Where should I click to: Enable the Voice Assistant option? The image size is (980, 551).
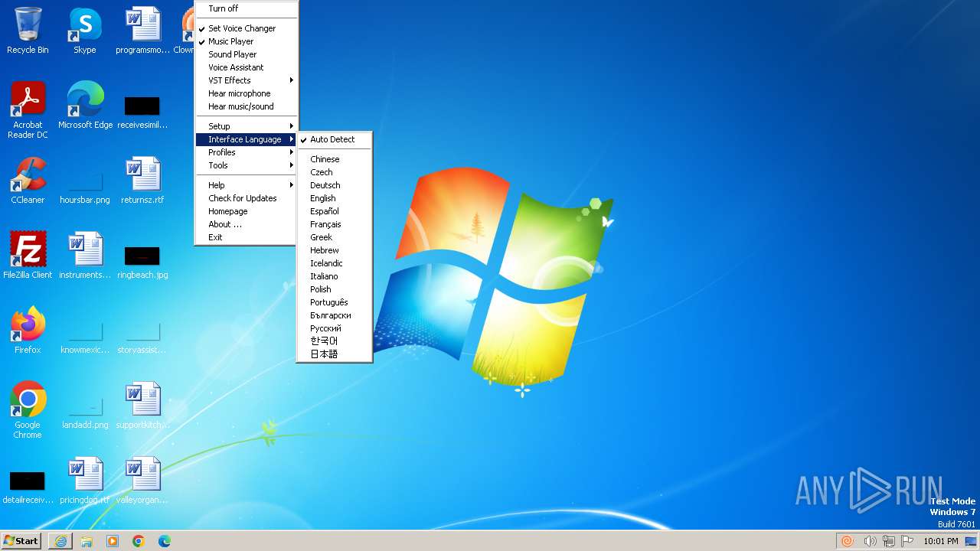click(246, 67)
